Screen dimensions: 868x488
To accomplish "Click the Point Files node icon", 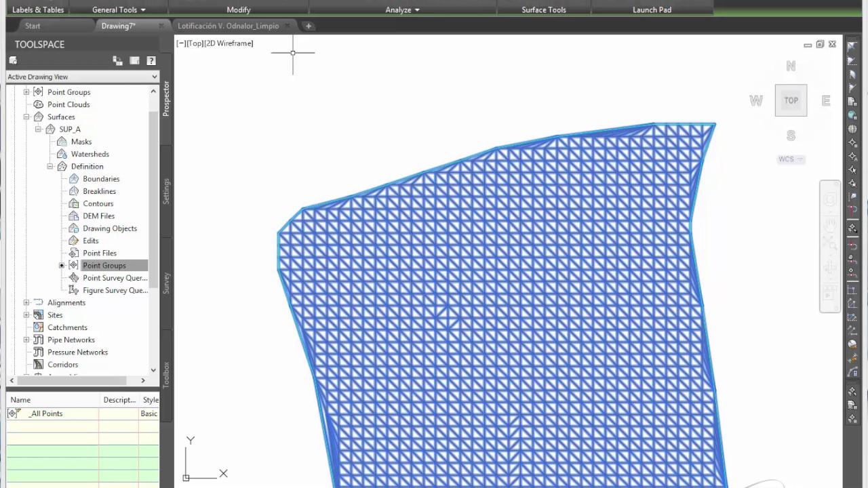I will point(74,253).
